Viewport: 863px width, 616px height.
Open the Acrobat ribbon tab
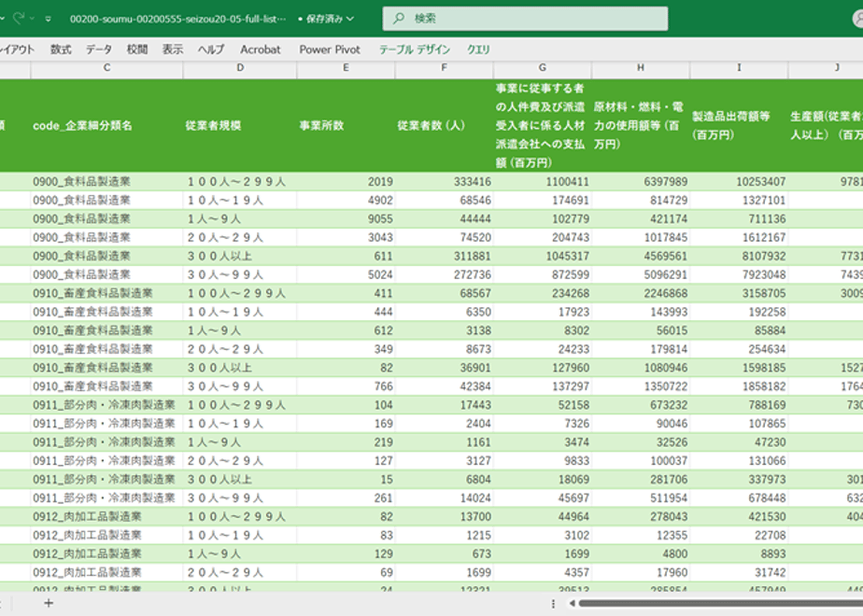click(261, 49)
